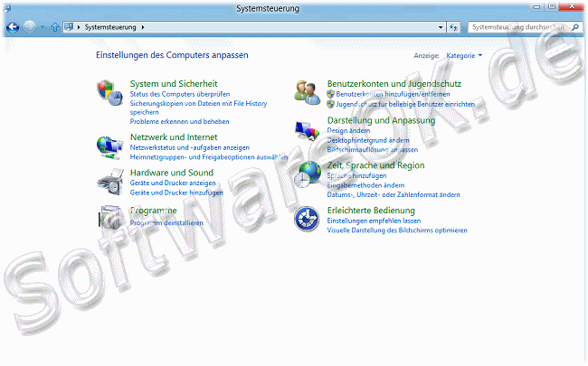Open Sicherungskopien von Dateien mit File History
Viewport: 588px width, 366px height.
[198, 108]
